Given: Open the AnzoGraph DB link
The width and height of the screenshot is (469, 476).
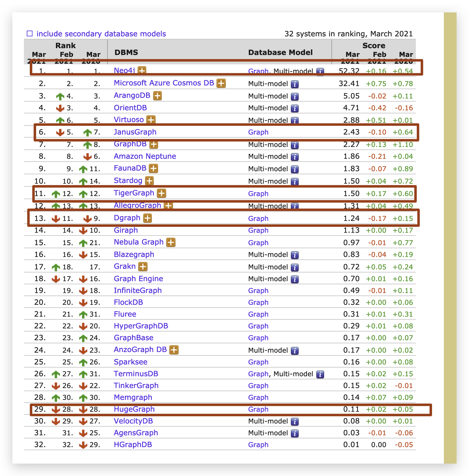Looking at the screenshot, I should 140,350.
